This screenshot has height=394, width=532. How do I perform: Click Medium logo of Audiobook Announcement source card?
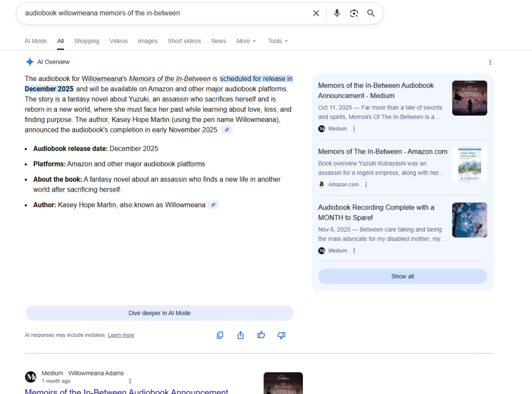pyautogui.click(x=322, y=129)
